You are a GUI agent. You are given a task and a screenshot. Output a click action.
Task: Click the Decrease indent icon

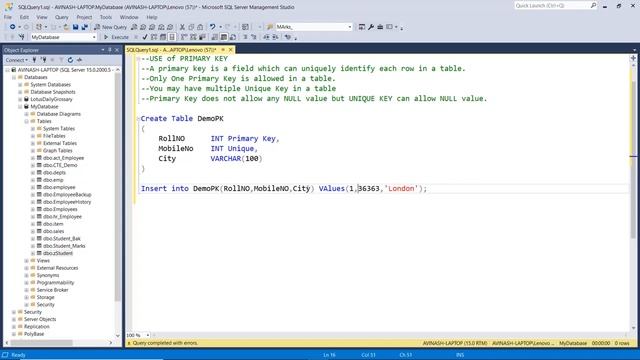pos(266,37)
